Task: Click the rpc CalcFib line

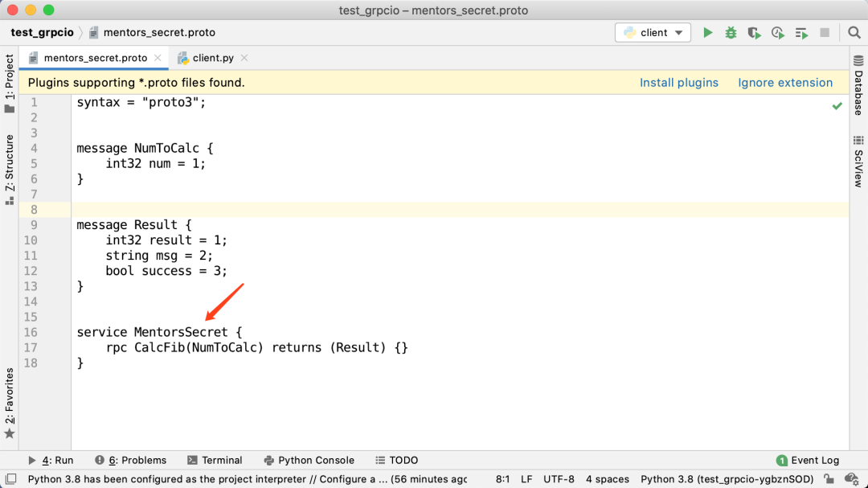Action: coord(257,348)
